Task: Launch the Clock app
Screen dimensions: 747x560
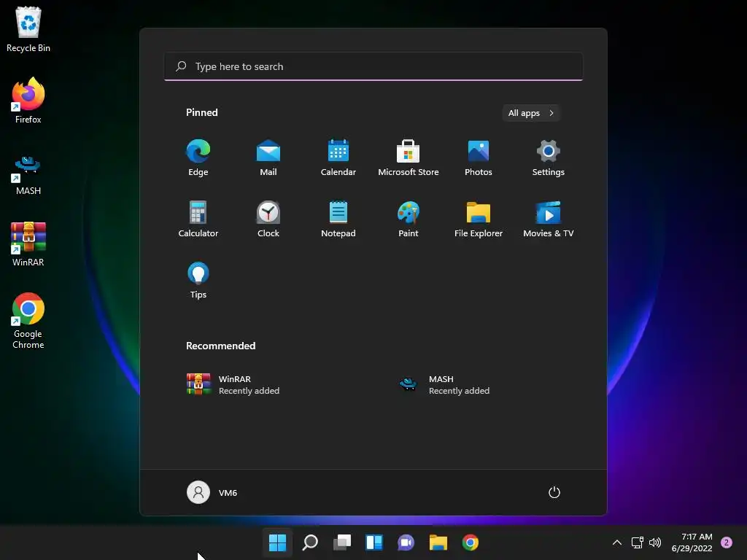Action: coord(268,219)
